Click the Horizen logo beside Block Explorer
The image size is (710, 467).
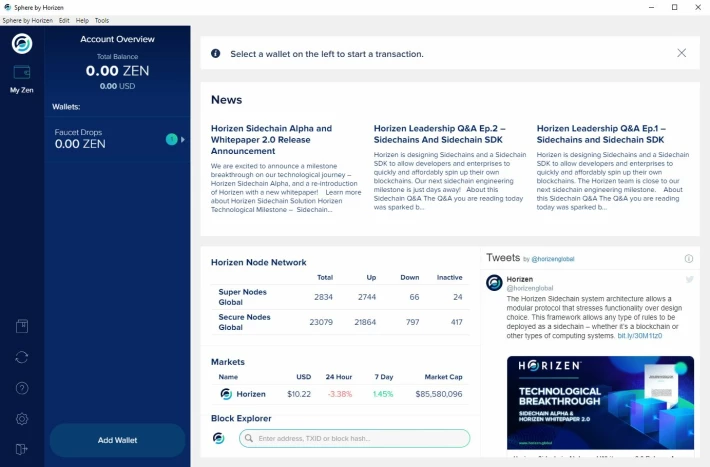(218, 438)
